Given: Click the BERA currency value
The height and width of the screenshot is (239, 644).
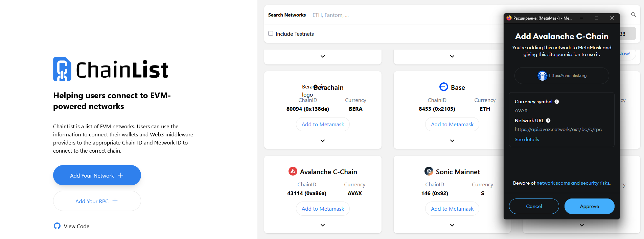Looking at the screenshot, I should 355,109.
